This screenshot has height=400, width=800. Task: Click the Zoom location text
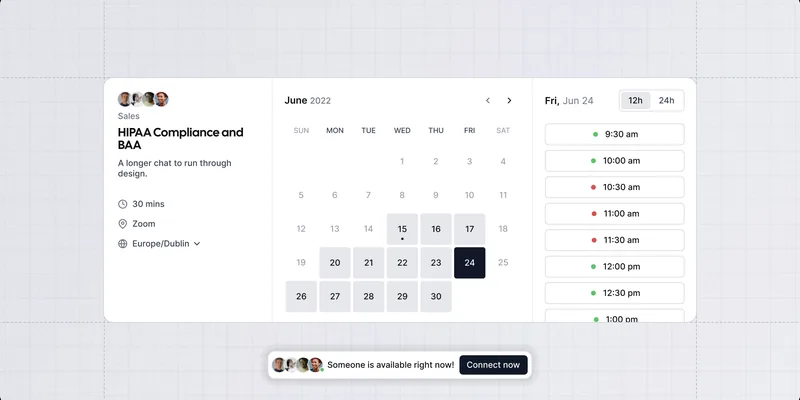point(144,224)
